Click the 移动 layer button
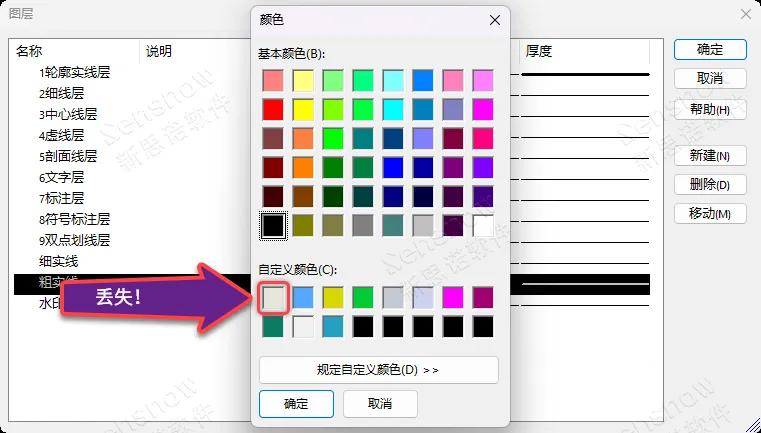Viewport: 761px width, 433px height. point(710,214)
